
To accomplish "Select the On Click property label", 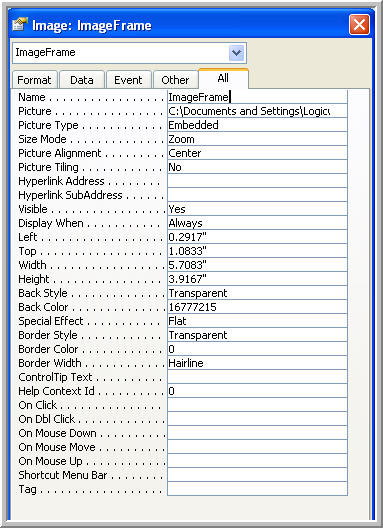I will 37,405.
